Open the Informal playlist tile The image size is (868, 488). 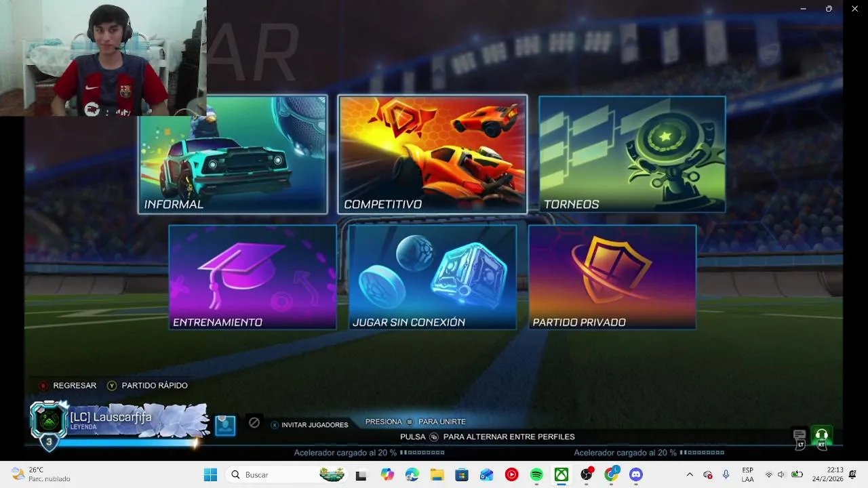click(233, 155)
